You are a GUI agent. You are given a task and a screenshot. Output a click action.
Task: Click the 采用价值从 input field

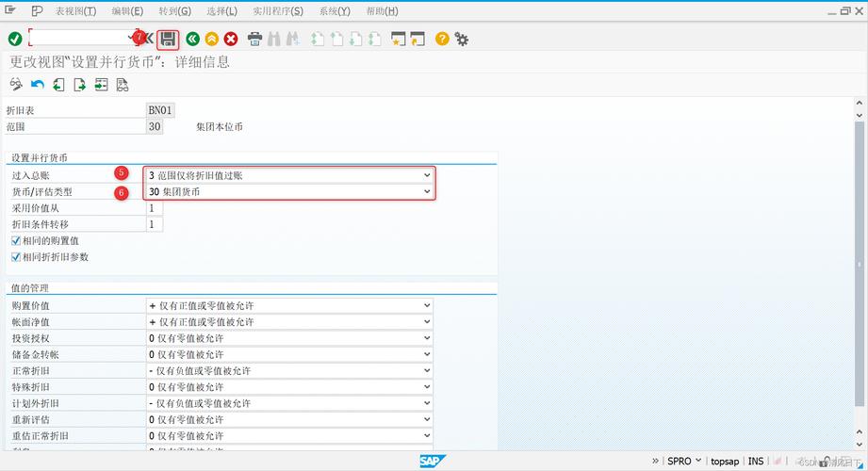tap(155, 208)
